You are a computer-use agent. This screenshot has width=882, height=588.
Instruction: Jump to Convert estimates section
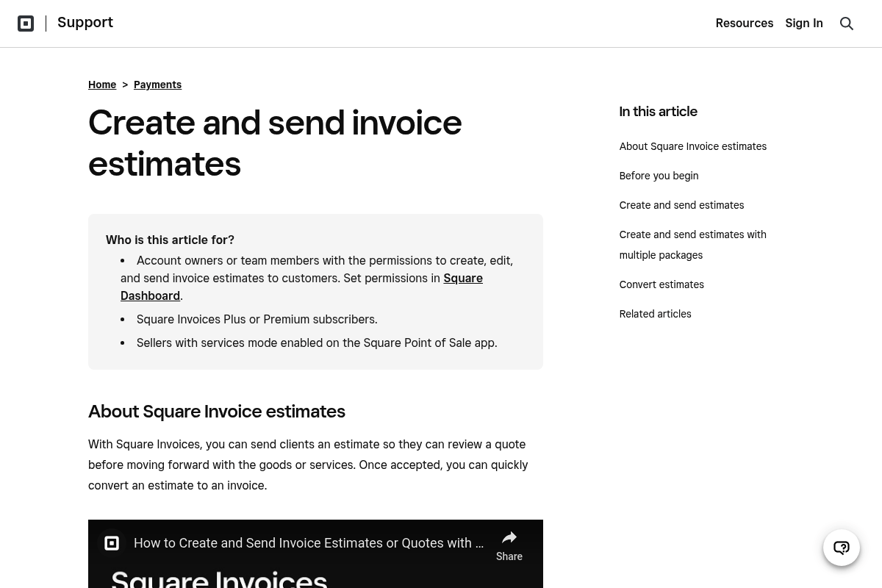click(x=661, y=284)
